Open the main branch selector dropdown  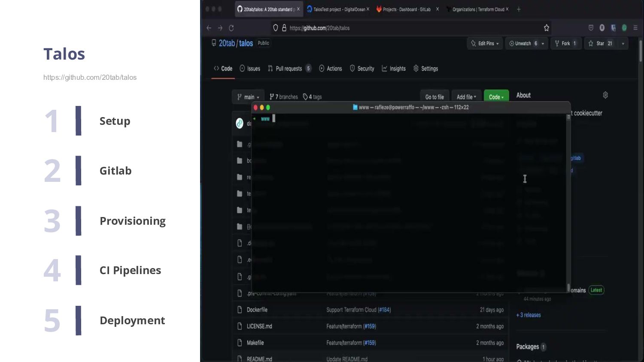(x=248, y=97)
